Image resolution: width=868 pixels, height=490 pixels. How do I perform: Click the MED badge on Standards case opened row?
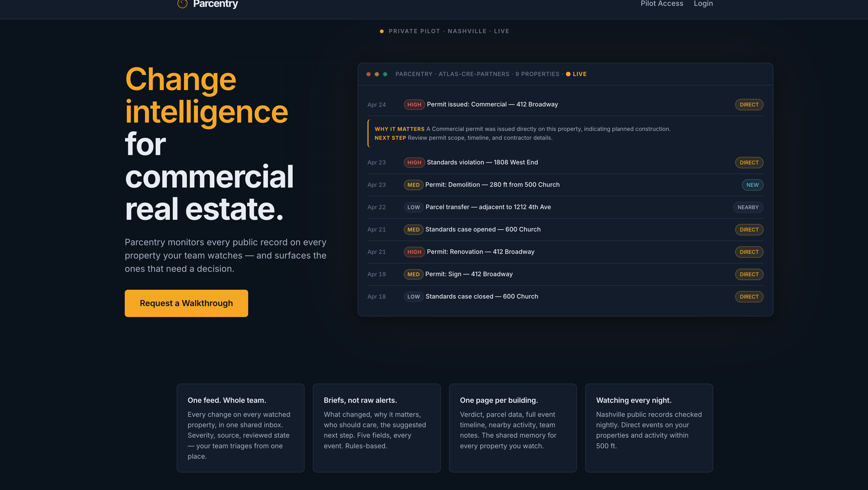pyautogui.click(x=413, y=230)
